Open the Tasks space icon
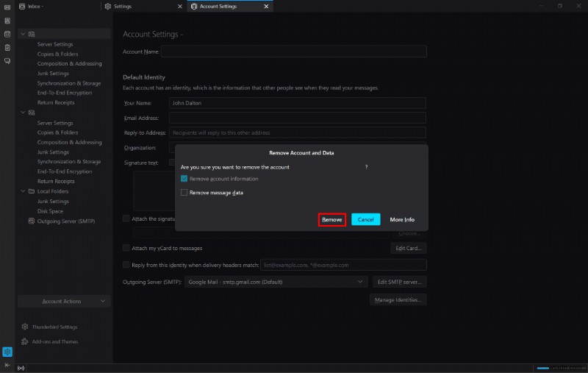Screen dimensions: 588x373 [x=7, y=48]
